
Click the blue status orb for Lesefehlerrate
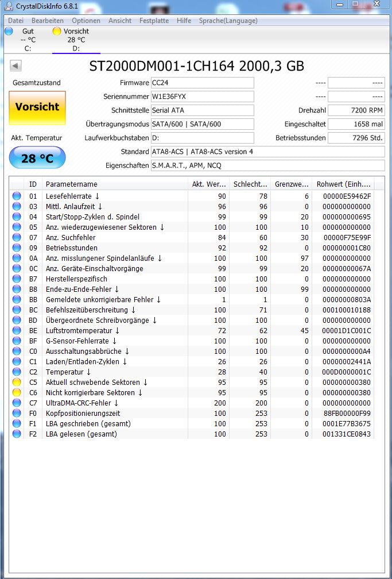click(17, 196)
